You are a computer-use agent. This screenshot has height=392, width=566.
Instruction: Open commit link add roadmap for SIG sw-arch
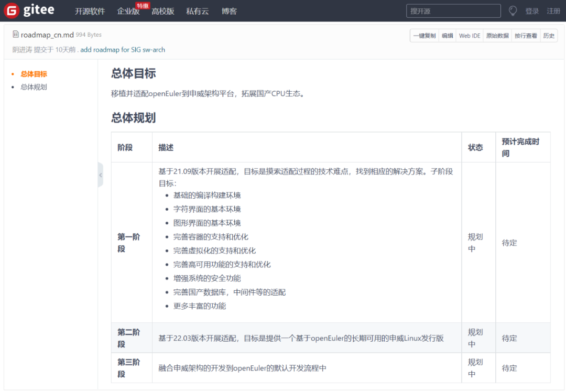(x=123, y=50)
